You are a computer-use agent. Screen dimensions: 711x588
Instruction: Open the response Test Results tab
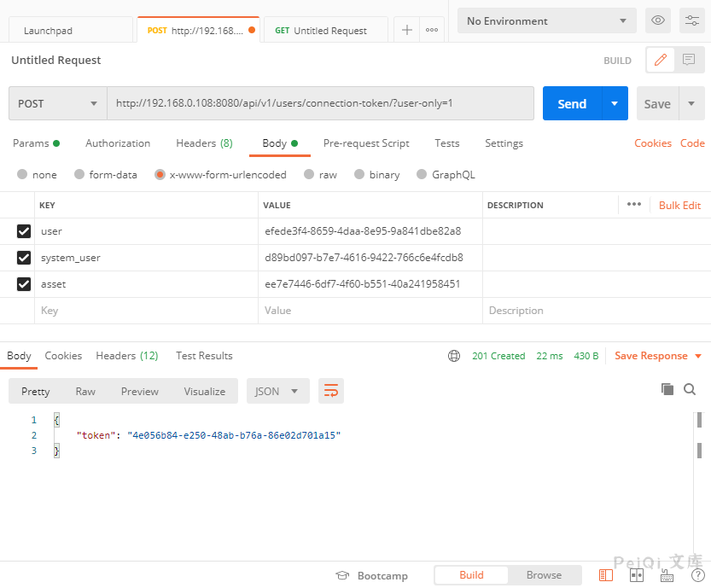coord(204,356)
